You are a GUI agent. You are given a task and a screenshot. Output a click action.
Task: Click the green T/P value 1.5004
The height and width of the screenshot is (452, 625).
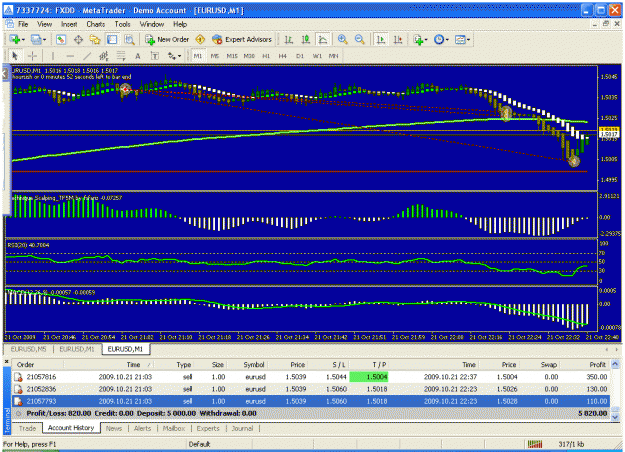coord(369,377)
